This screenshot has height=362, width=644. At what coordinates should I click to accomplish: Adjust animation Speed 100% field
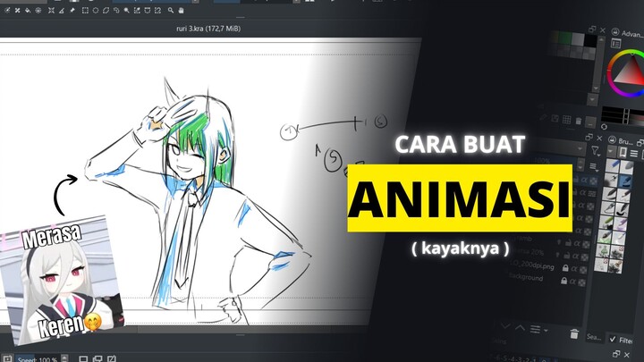[x=40, y=359]
